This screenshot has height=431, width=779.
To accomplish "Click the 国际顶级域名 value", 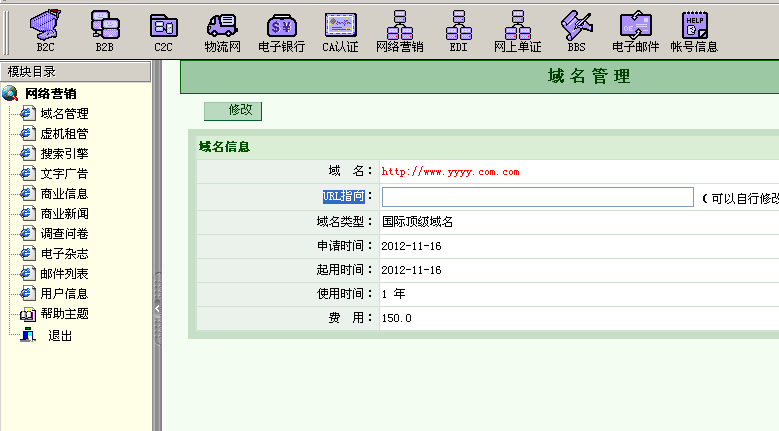I will click(417, 221).
